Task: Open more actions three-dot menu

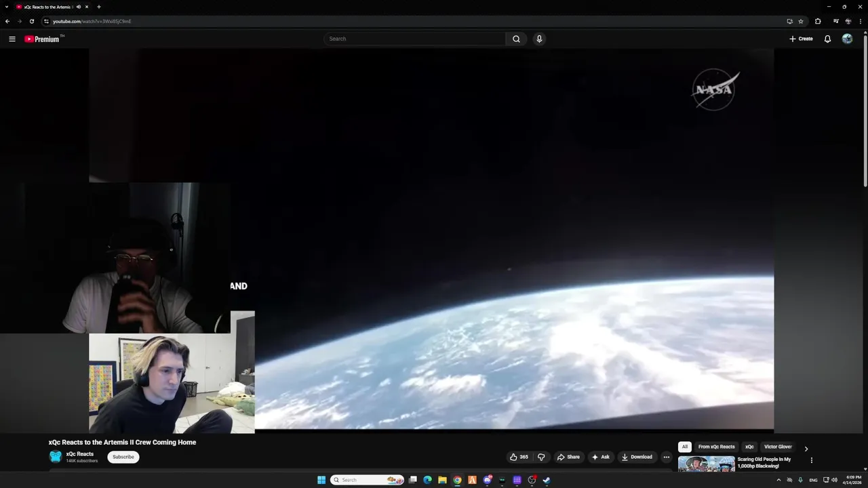Action: pyautogui.click(x=666, y=457)
